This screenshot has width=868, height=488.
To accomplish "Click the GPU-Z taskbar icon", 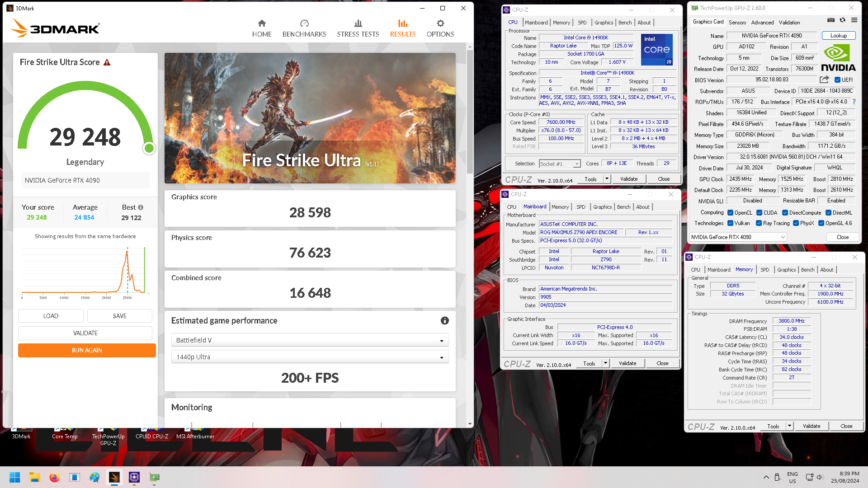I will (x=154, y=477).
